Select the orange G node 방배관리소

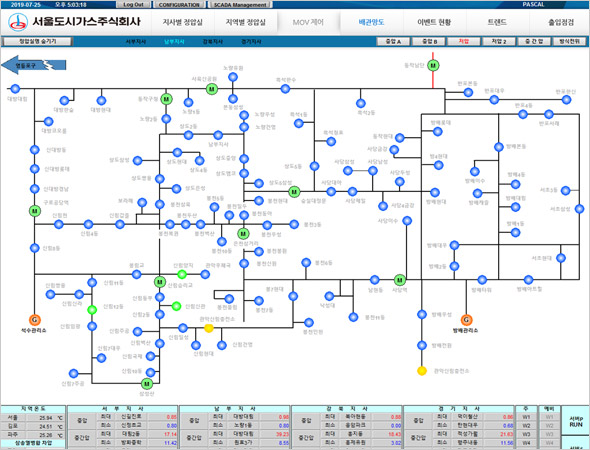(466, 320)
